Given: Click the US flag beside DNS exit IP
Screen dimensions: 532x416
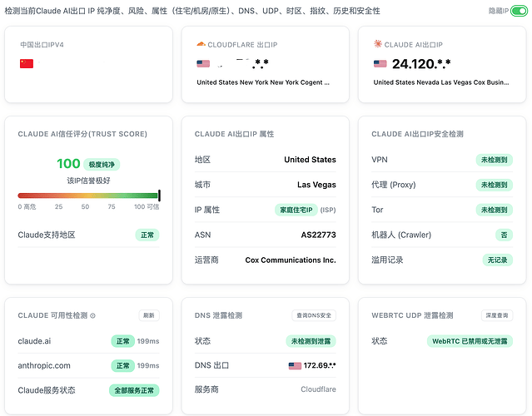Looking at the screenshot, I should (295, 365).
